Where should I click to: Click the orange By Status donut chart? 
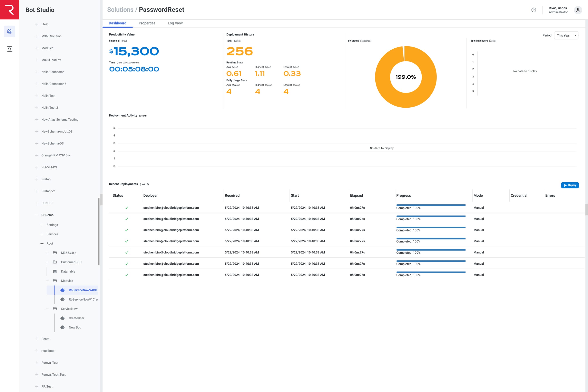click(406, 77)
